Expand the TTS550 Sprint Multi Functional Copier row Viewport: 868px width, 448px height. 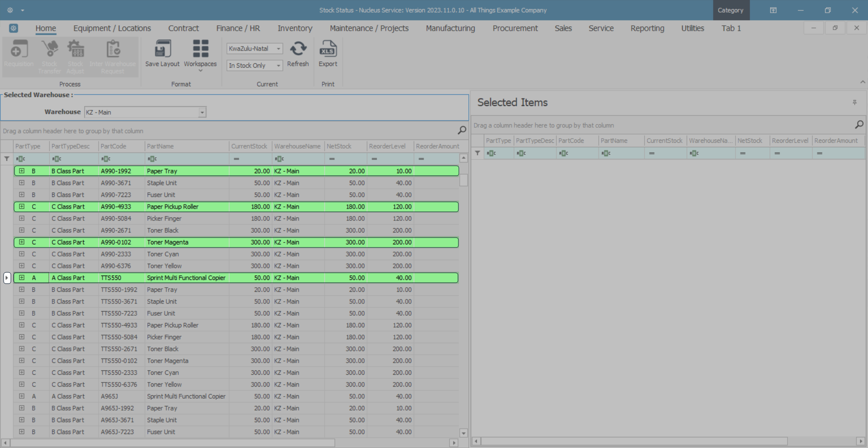(22, 278)
